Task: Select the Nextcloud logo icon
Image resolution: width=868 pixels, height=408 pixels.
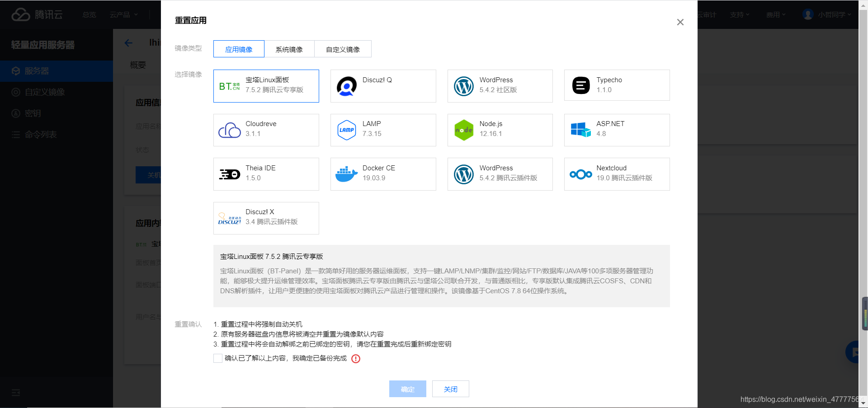Action: 581,174
